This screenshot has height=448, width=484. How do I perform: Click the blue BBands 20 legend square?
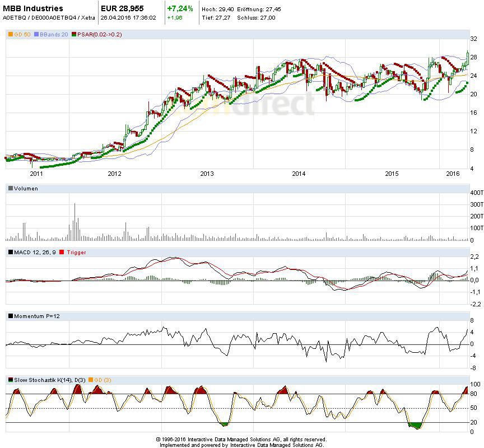point(36,35)
